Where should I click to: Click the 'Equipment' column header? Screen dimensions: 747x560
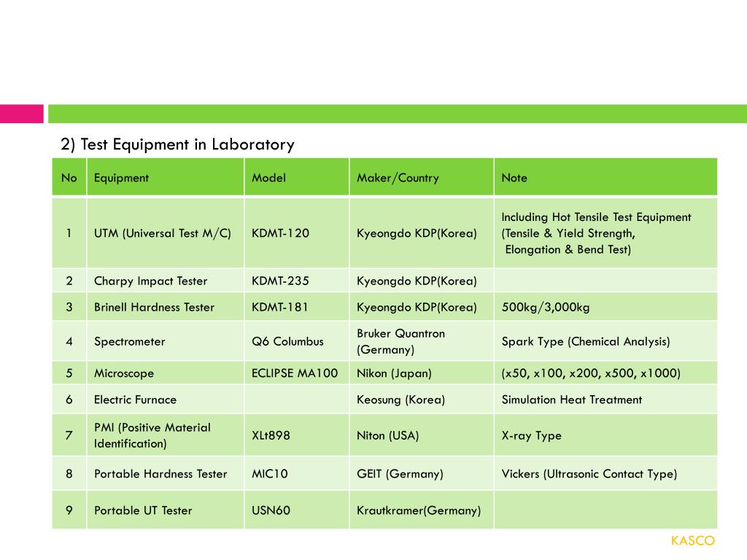click(x=166, y=178)
